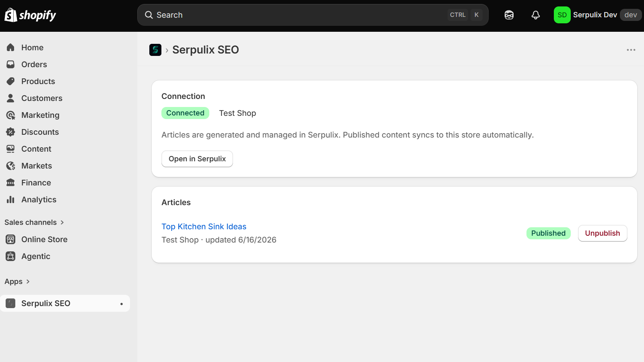Click the pin dot beside Serpulix SEO
The width and height of the screenshot is (644, 362).
[122, 304]
